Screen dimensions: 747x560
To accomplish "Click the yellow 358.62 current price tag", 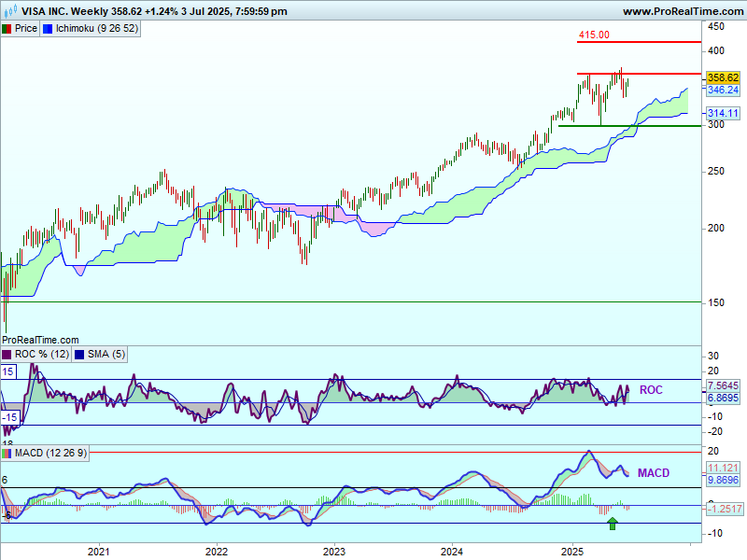I will (x=724, y=77).
